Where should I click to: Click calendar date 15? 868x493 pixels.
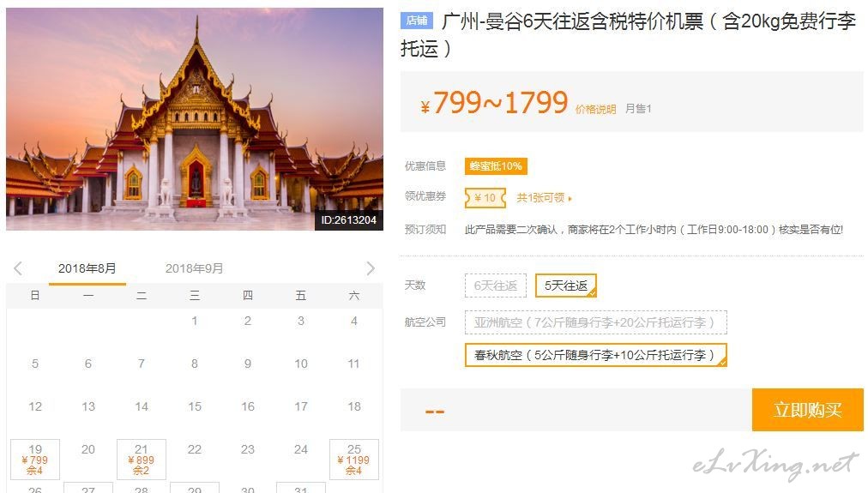coord(195,406)
